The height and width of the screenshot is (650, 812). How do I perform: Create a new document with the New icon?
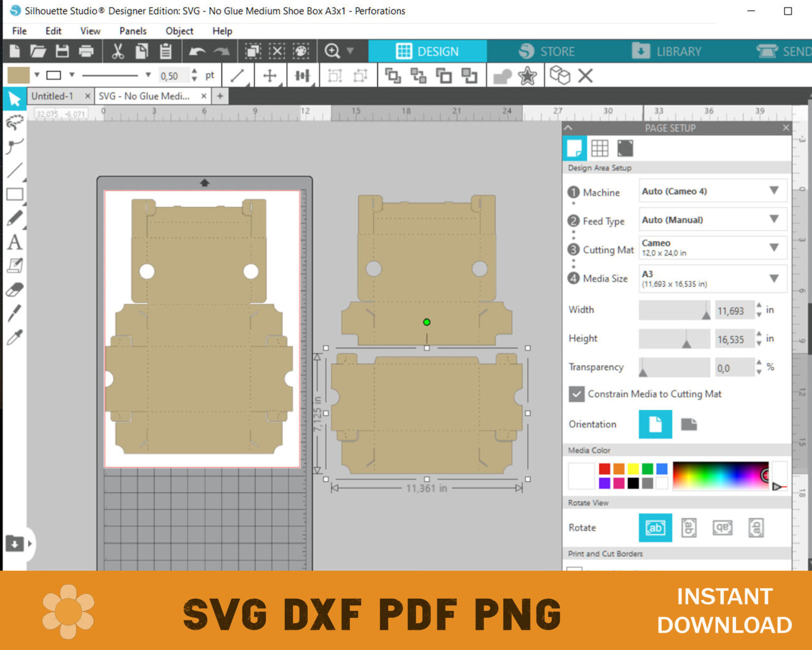15,51
